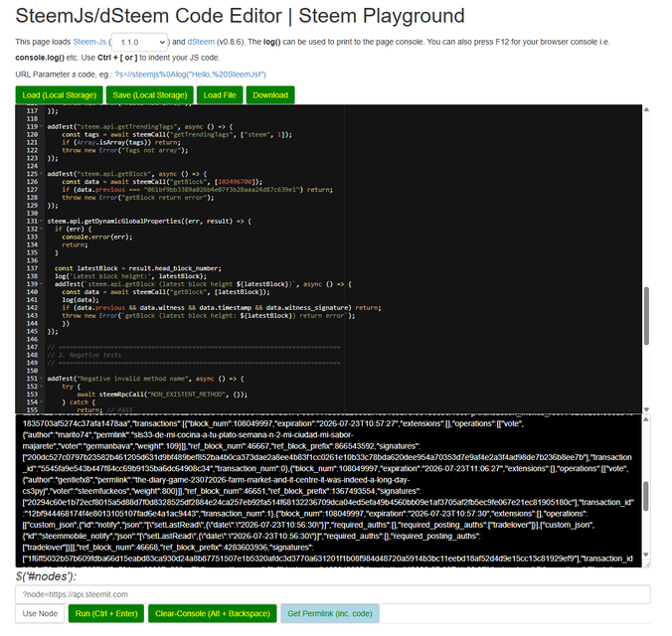Clear the console output
The width and height of the screenshot is (672, 636).
pos(213,614)
